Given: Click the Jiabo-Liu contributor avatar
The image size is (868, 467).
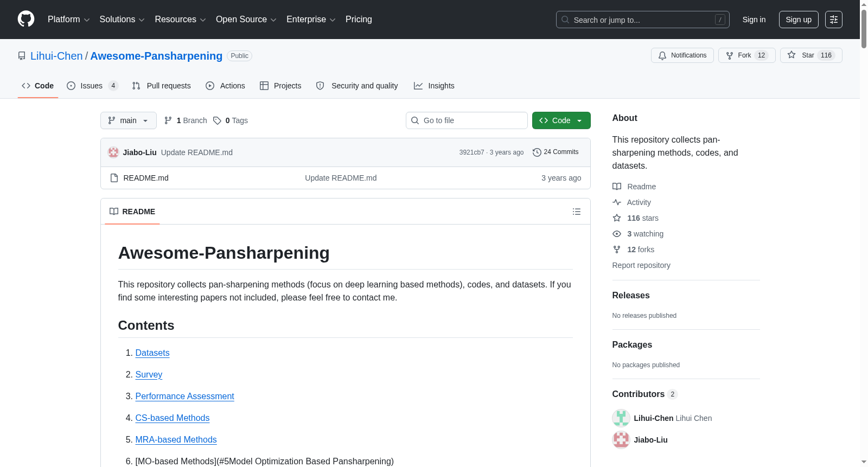Looking at the screenshot, I should point(621,440).
